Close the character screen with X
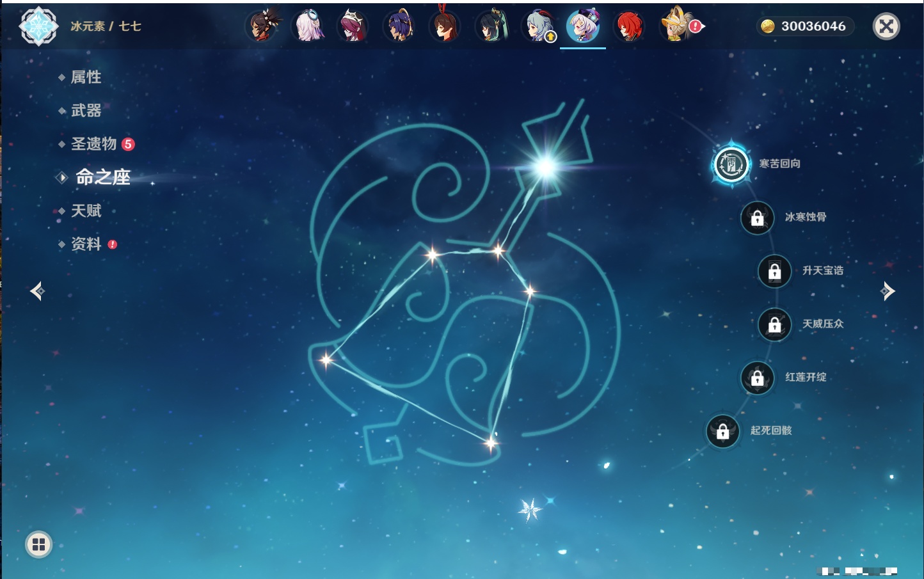The height and width of the screenshot is (579, 924). pos(886,26)
